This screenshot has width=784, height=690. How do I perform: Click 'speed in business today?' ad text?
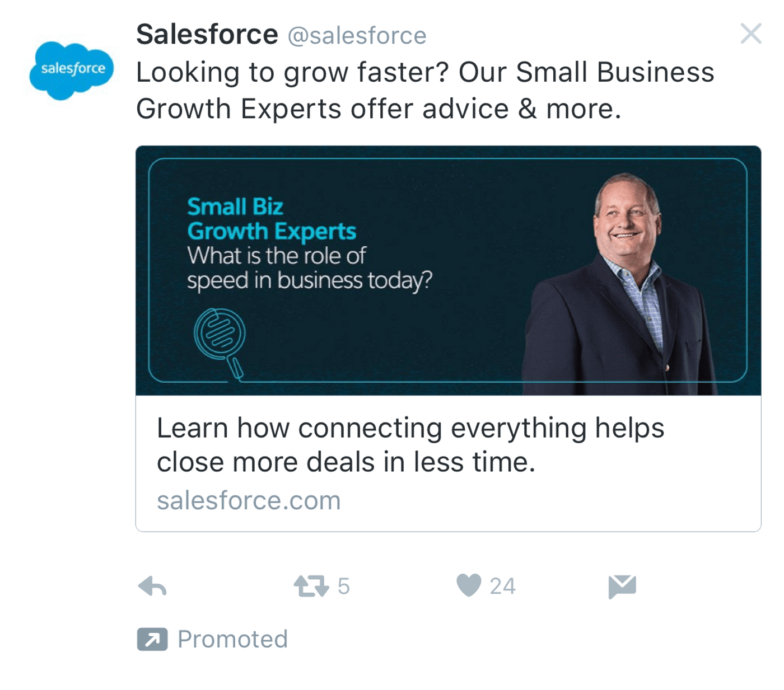pos(310,280)
